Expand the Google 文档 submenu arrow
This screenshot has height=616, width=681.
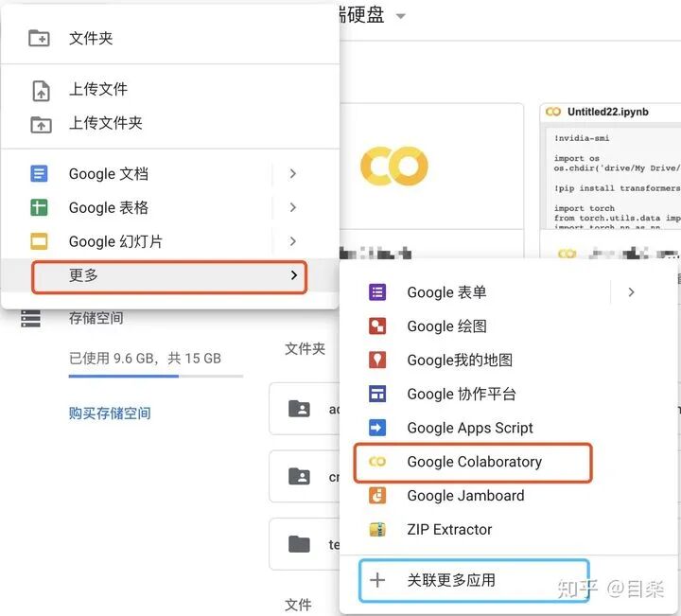292,174
